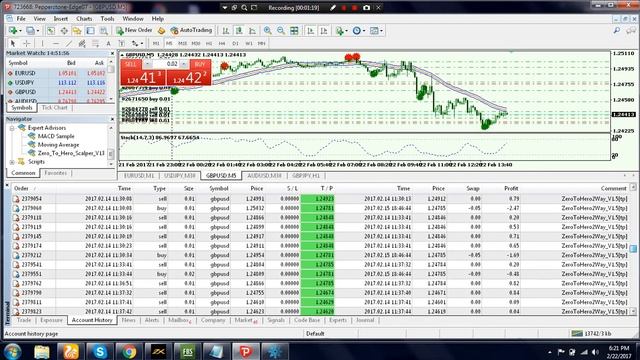
Task: Expand Scripts tree node
Action: point(12,162)
